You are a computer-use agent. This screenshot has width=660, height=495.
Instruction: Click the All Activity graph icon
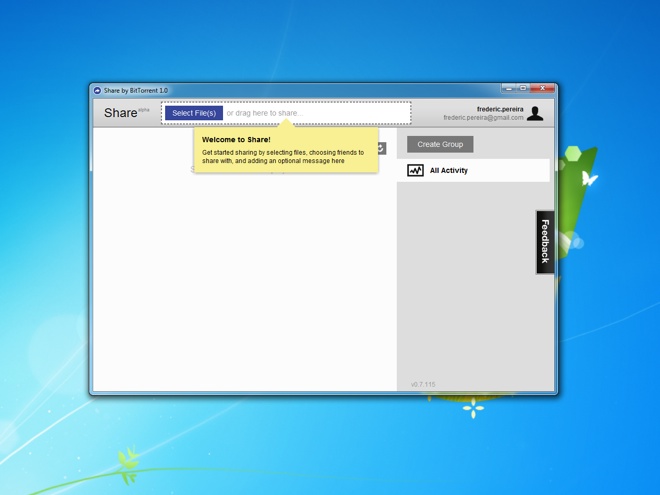coord(415,170)
